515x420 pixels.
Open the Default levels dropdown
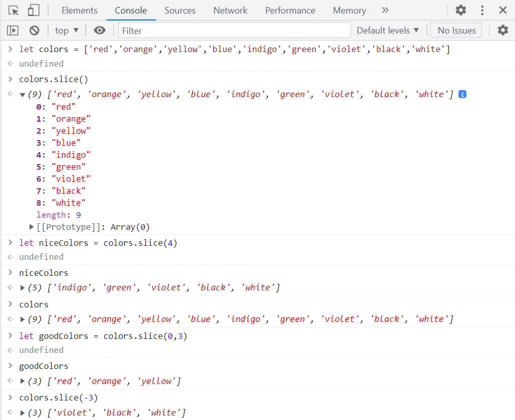point(388,31)
